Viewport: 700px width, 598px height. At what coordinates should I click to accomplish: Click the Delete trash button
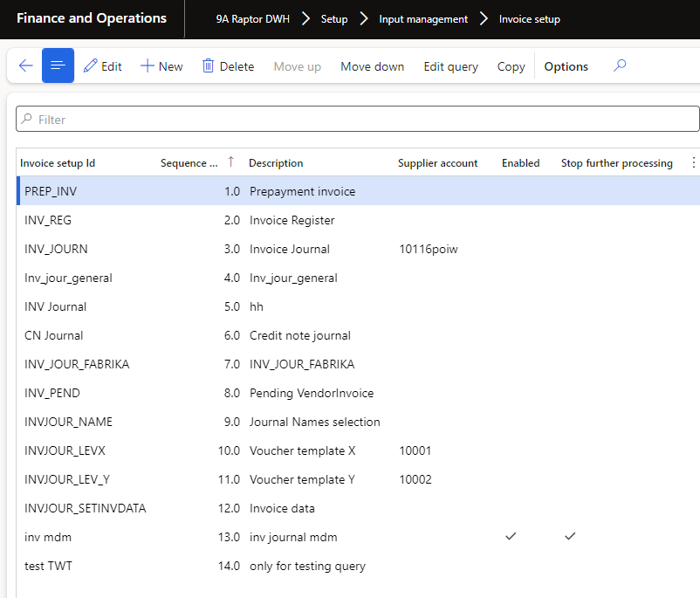(x=228, y=66)
